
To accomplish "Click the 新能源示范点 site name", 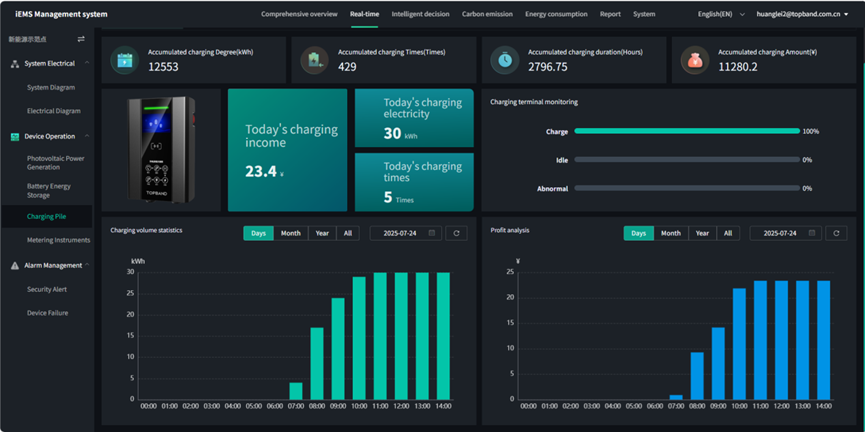I will coord(28,40).
